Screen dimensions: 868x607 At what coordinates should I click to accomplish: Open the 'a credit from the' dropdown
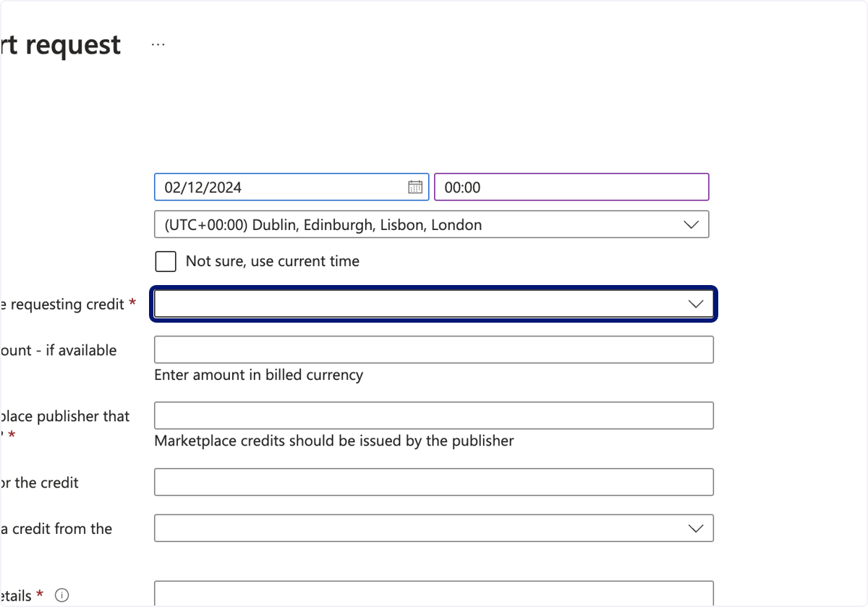(434, 528)
